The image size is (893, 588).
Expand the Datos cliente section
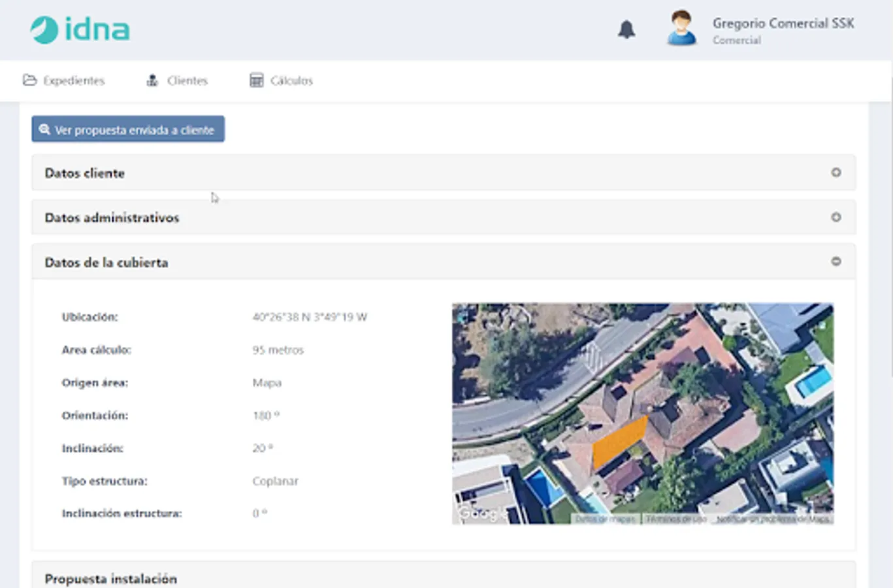[836, 172]
